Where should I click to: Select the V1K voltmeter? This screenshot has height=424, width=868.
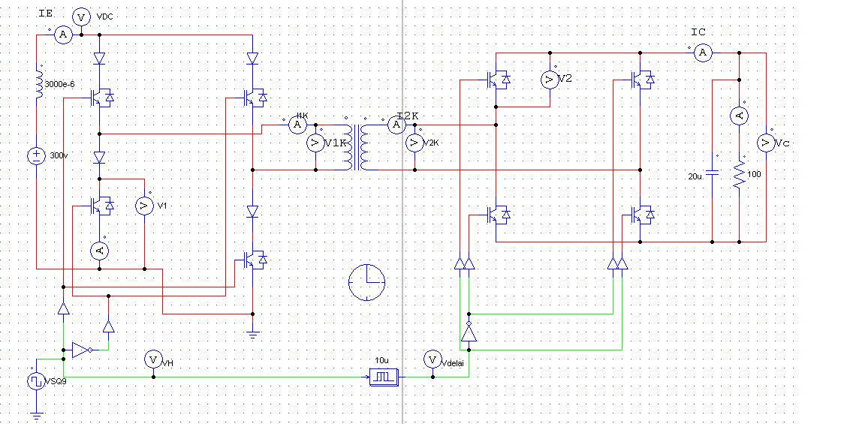315,143
